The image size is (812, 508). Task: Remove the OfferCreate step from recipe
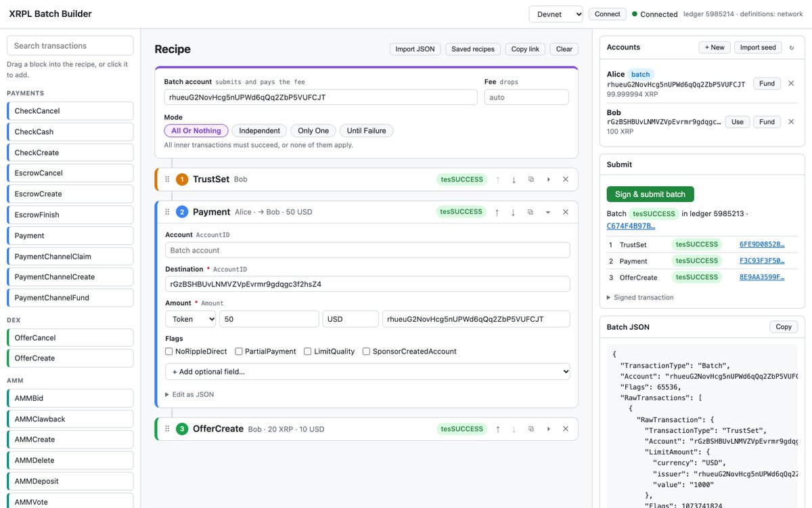click(x=566, y=429)
